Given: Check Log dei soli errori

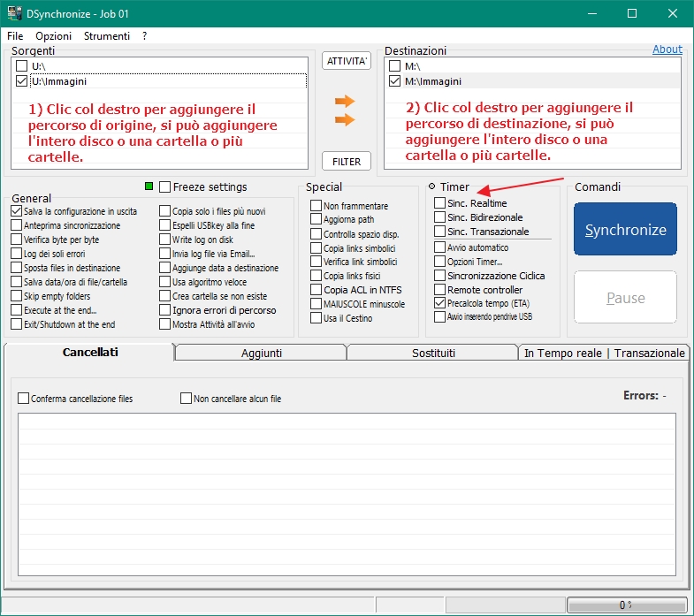Looking at the screenshot, I should click(x=17, y=254).
